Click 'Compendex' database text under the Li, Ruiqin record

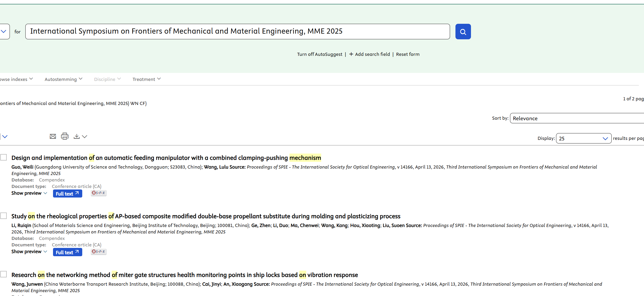point(52,238)
